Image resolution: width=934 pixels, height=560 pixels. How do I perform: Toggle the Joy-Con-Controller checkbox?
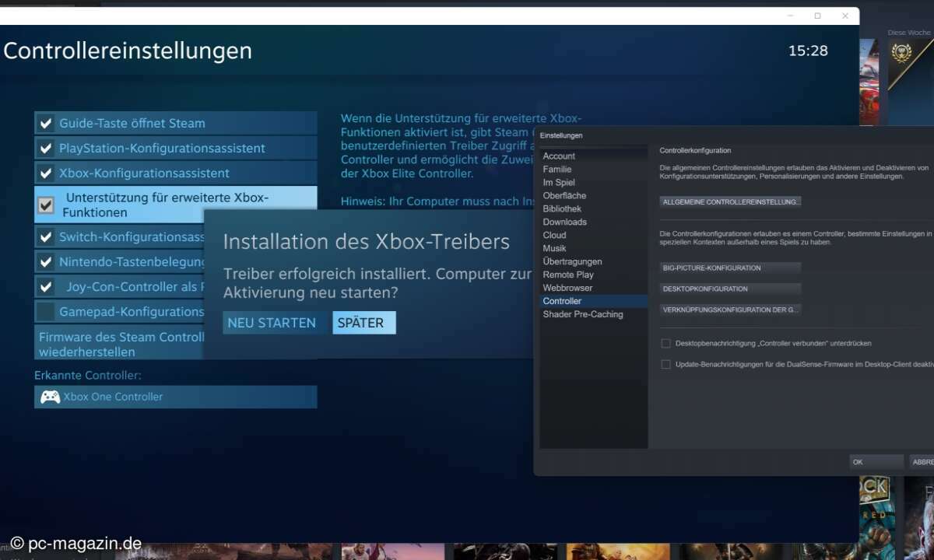[46, 287]
